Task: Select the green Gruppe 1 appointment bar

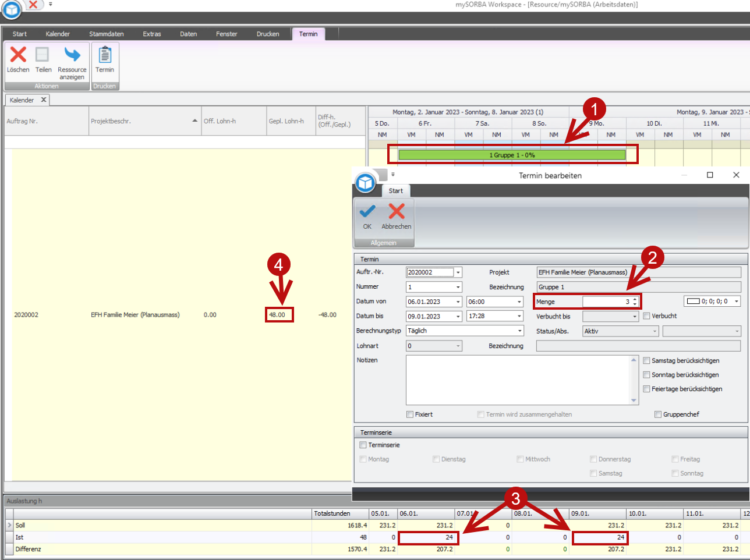Action: pos(511,155)
